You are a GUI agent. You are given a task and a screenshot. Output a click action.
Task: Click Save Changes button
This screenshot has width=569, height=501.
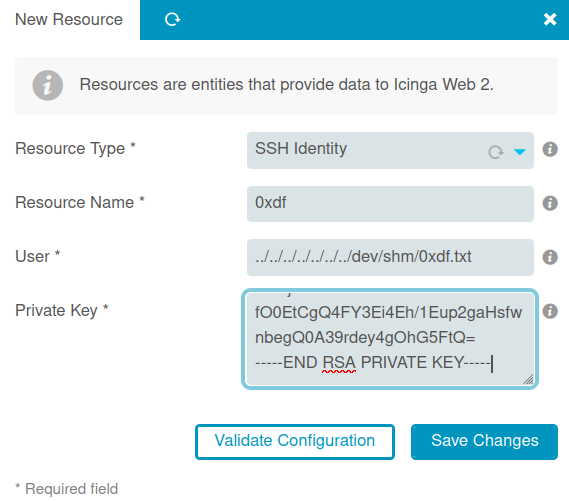click(x=484, y=442)
